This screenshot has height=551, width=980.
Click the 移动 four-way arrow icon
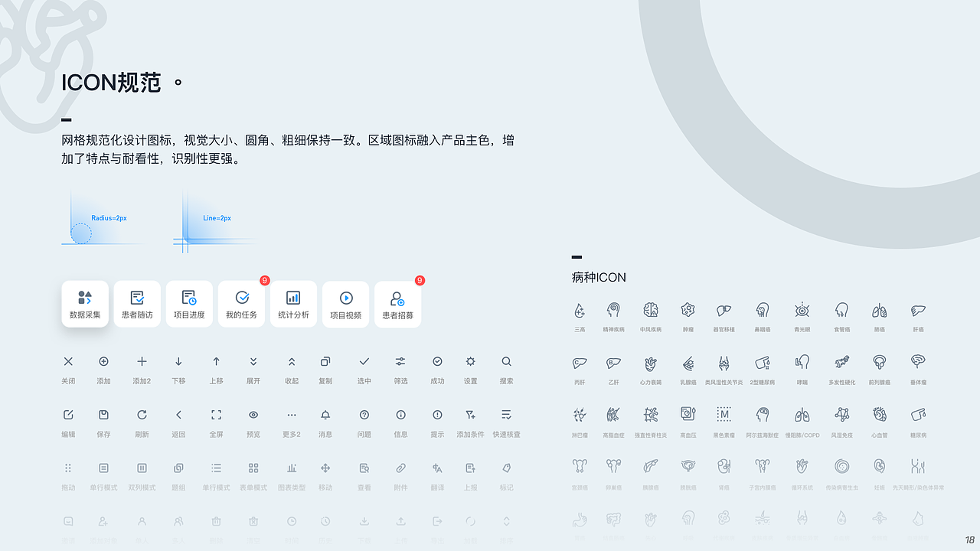[325, 468]
